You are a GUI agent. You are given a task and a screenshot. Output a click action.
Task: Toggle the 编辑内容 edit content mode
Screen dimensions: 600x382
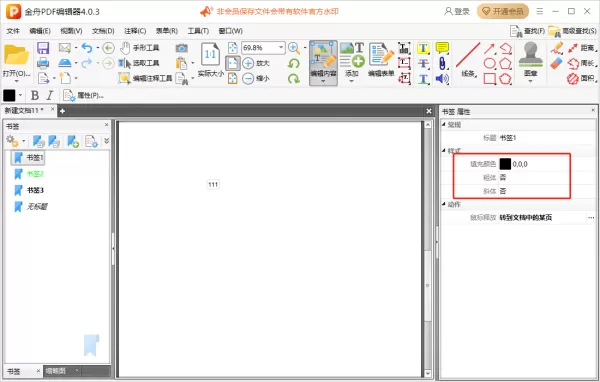tap(323, 63)
